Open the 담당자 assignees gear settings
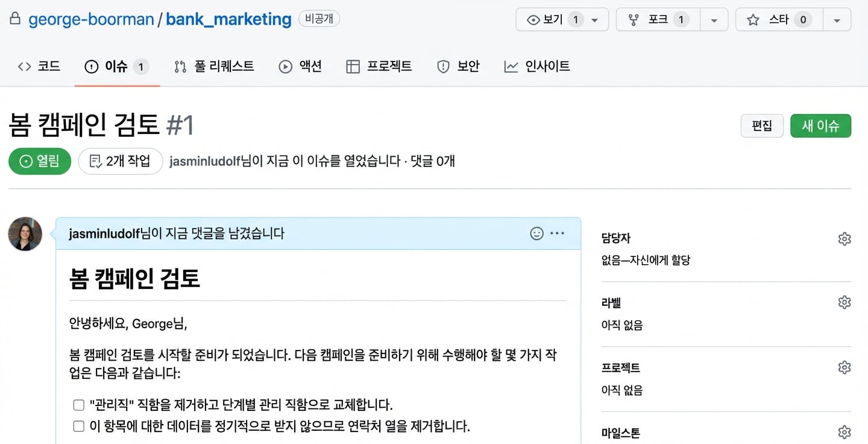Screen dimensions: 868x444 click(x=844, y=239)
